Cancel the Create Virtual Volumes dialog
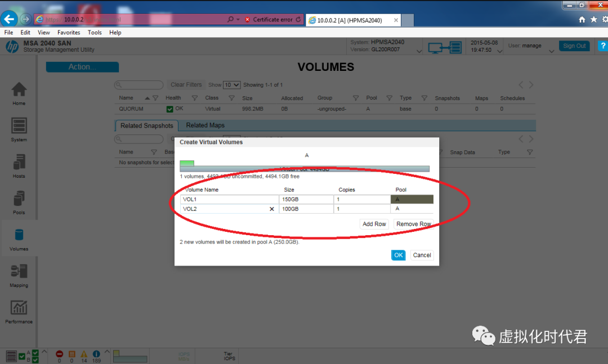The image size is (608, 364). tap(422, 255)
